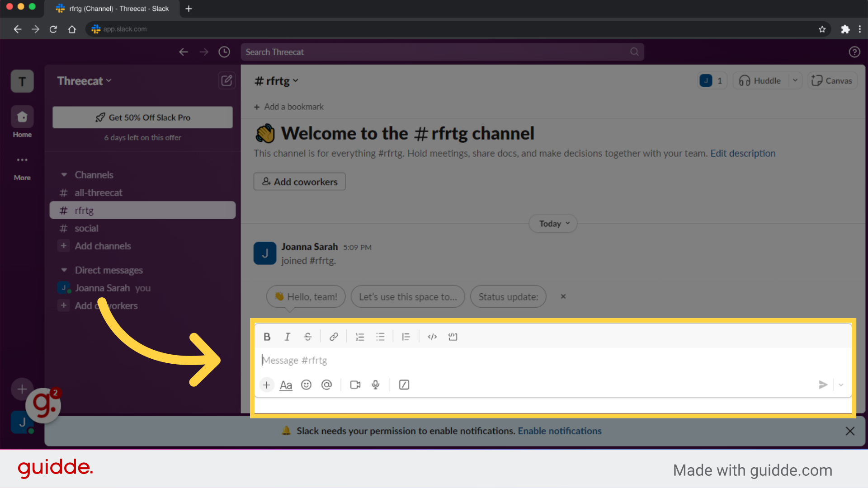Image resolution: width=868 pixels, height=488 pixels.
Task: Insert a link using the link icon
Action: (334, 336)
